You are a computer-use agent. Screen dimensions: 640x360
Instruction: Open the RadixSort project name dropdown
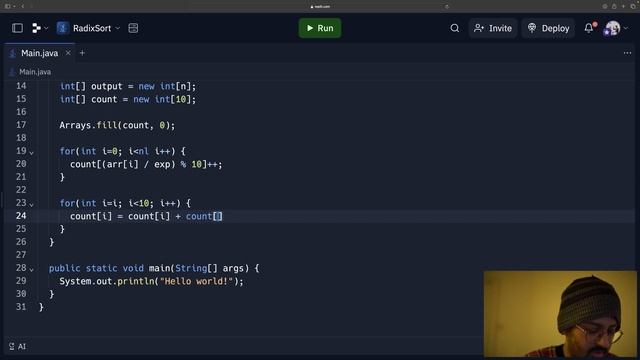96,28
